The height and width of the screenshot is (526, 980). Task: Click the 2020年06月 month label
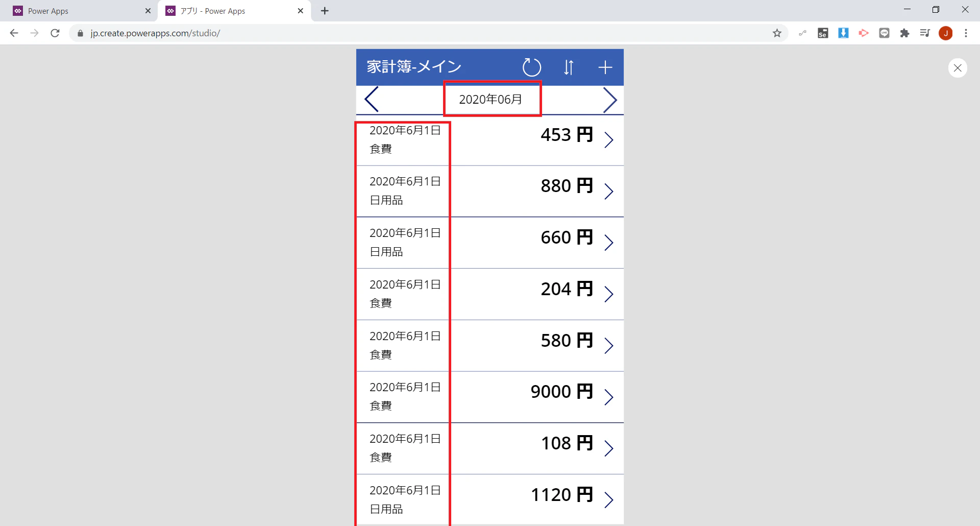(x=491, y=99)
